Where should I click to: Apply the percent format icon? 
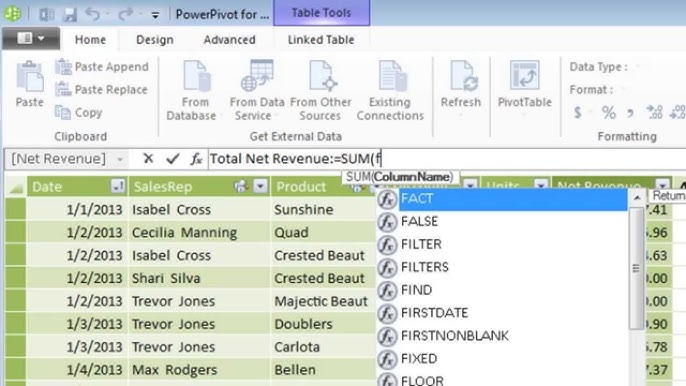[609, 112]
